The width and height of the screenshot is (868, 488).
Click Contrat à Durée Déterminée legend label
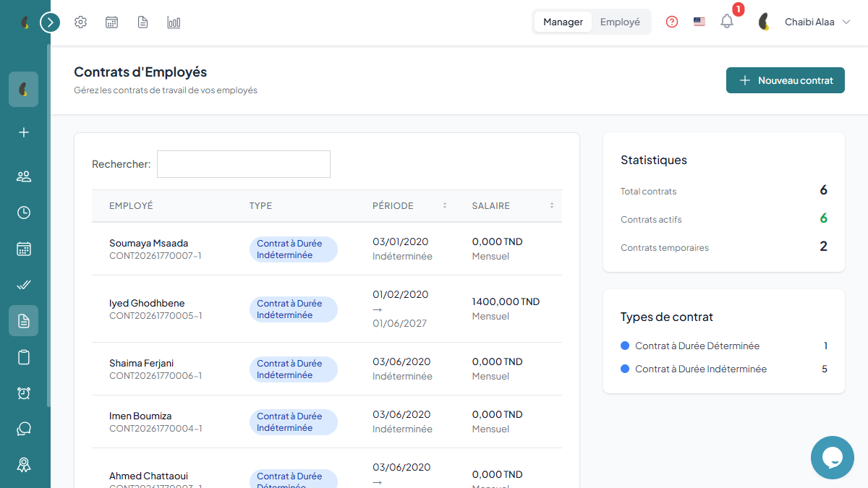click(697, 346)
